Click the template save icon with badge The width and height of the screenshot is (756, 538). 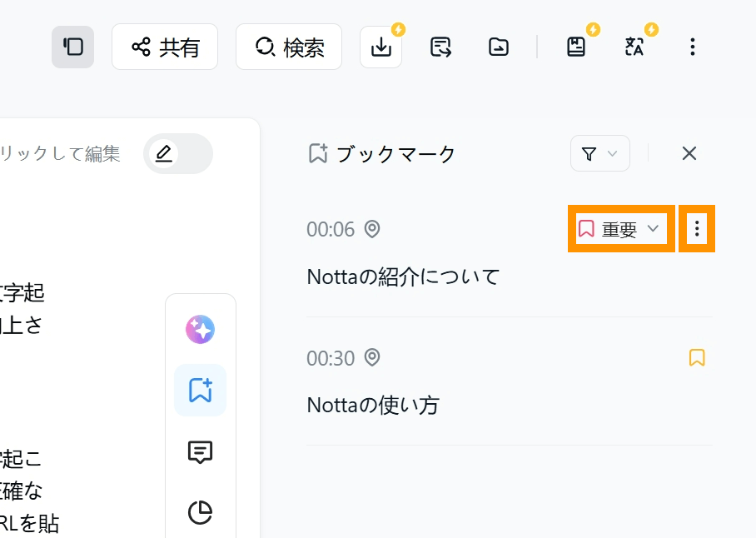coord(576,47)
